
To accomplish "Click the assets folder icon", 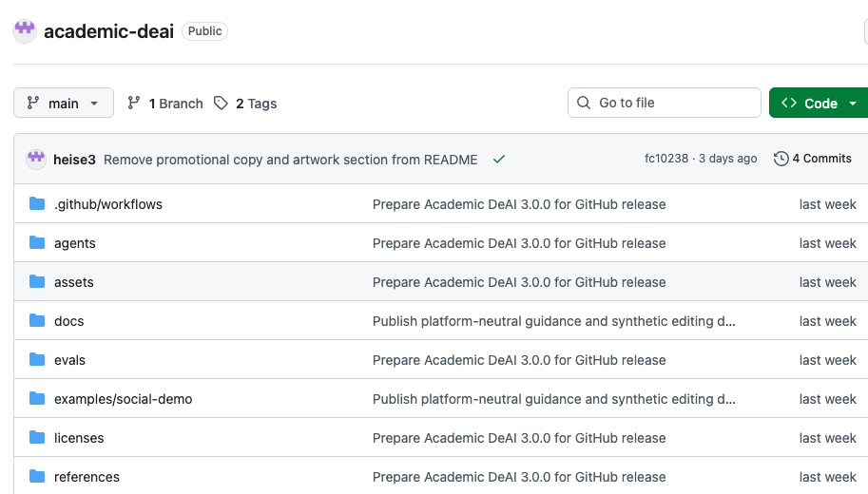I will click(37, 281).
